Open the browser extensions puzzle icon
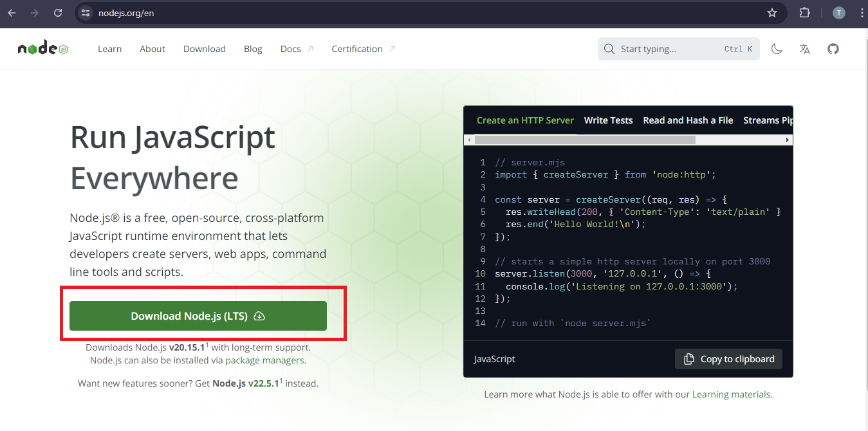868x431 pixels. [804, 13]
